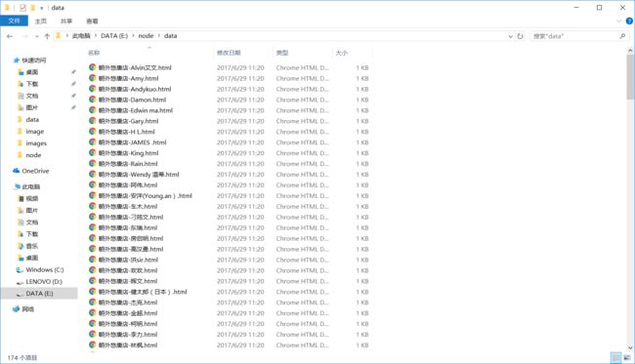Click the LENOVO (D:) drive icon
This screenshot has width=635, height=364.
[x=20, y=282]
